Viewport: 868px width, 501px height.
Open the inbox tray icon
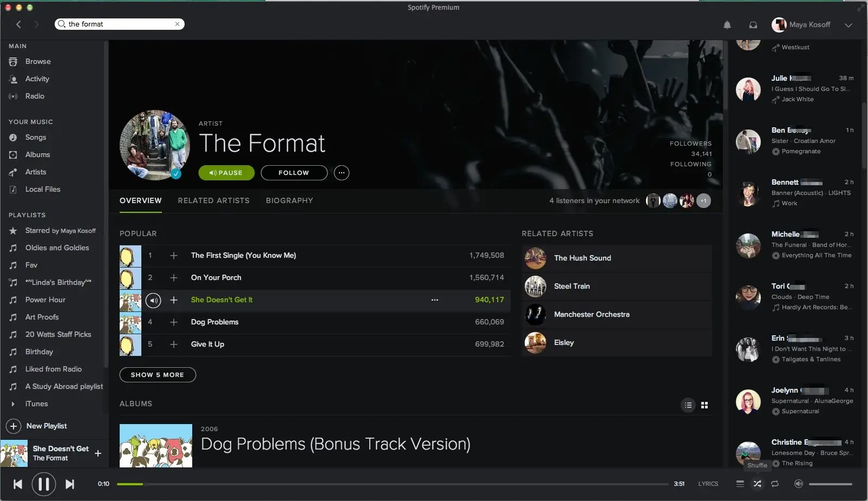(x=753, y=25)
